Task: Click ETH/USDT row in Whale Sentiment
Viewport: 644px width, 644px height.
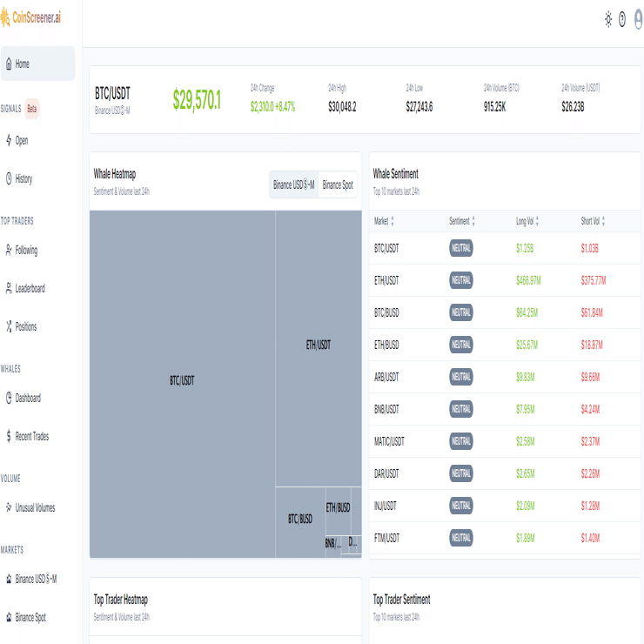Action: [x=505, y=280]
